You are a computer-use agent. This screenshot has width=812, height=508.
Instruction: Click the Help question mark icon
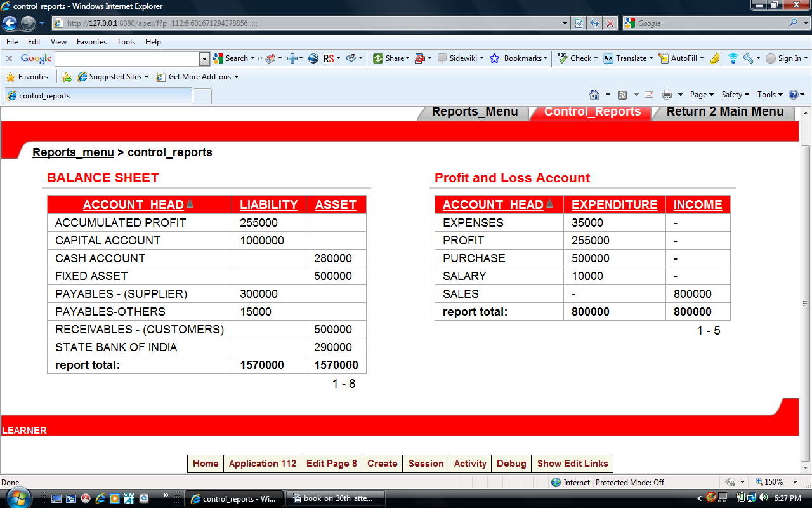coord(793,95)
